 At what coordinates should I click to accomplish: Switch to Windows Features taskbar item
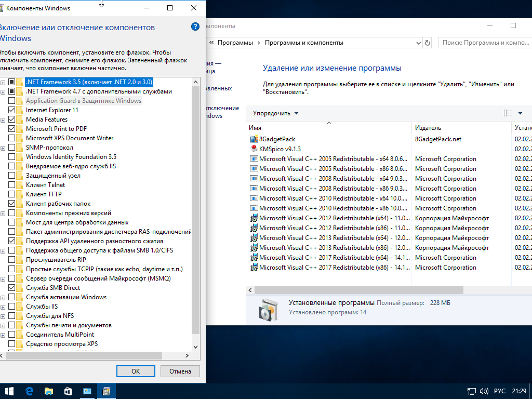107,391
